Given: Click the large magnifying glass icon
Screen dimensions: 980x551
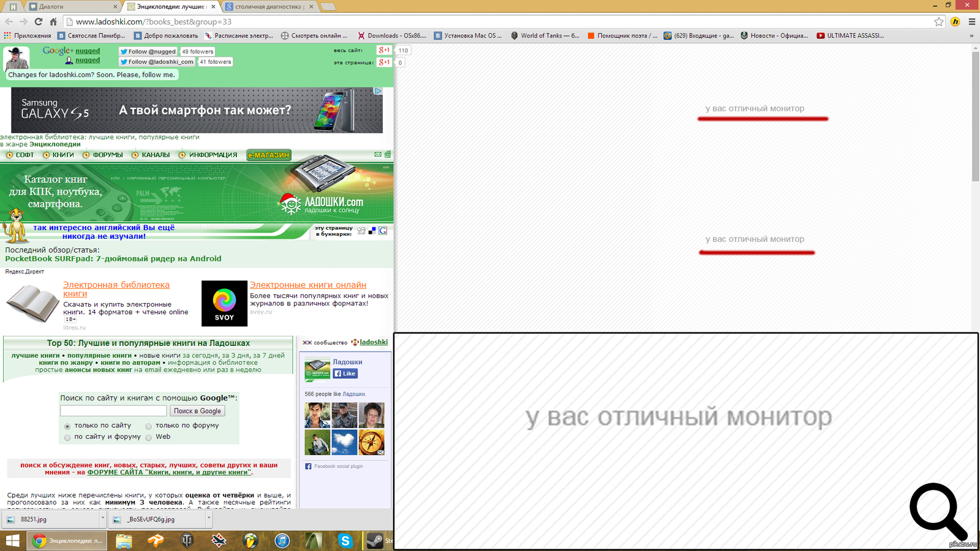Looking at the screenshot, I should coord(937,511).
